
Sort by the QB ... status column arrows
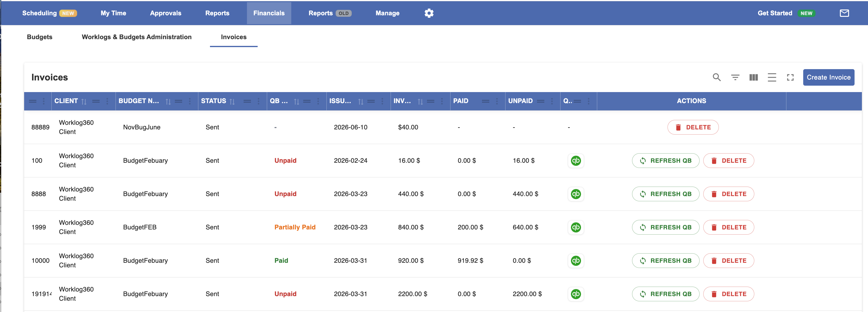pos(296,101)
